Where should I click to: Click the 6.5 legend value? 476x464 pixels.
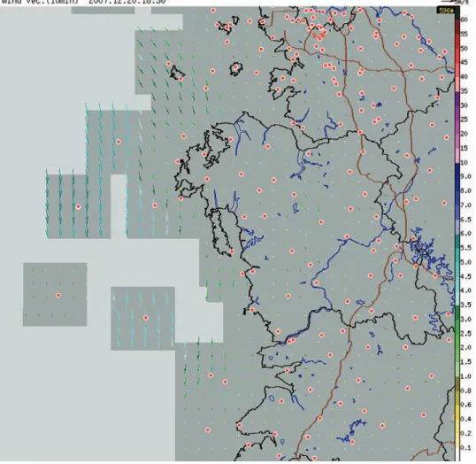[x=465, y=220]
